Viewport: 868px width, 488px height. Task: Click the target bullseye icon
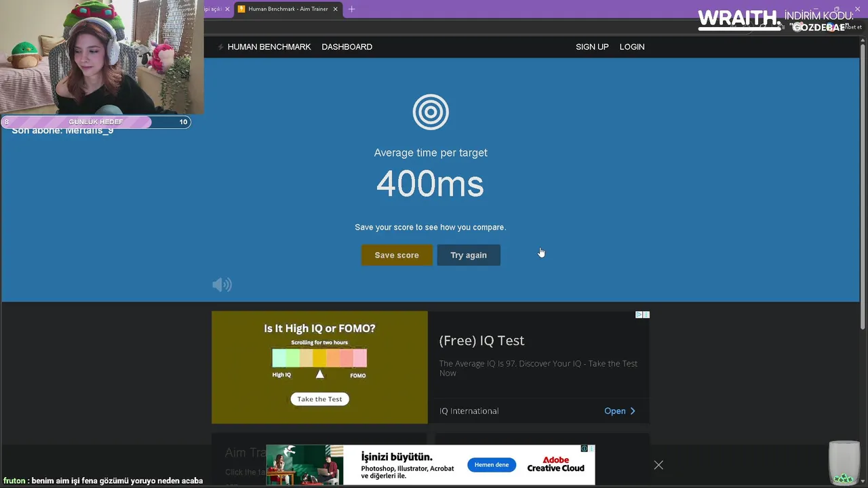point(431,112)
